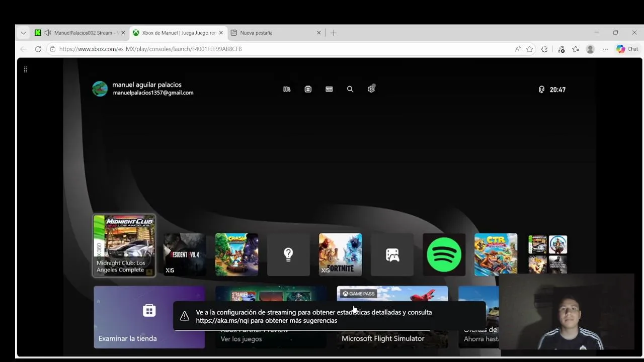This screenshot has height=362, width=644.
Task: Open the Microsoft Store icon in Xbox header
Action: [308, 89]
